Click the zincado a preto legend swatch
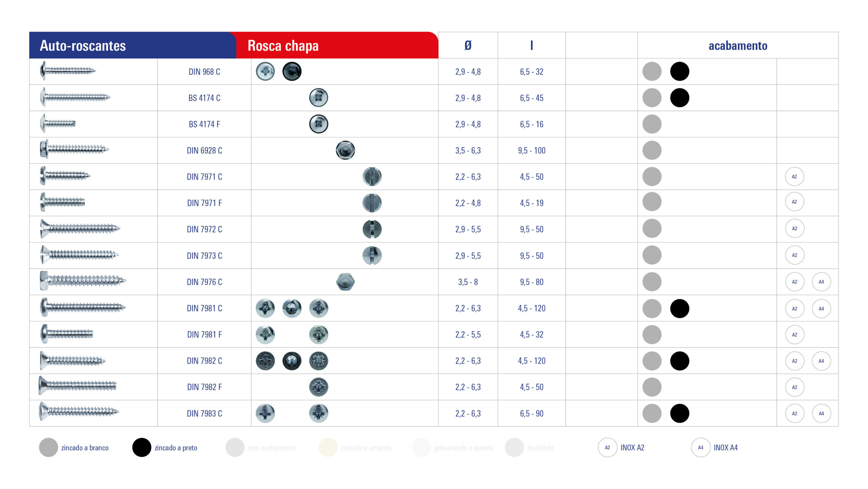Screen dimensions: 868x489 [141, 447]
